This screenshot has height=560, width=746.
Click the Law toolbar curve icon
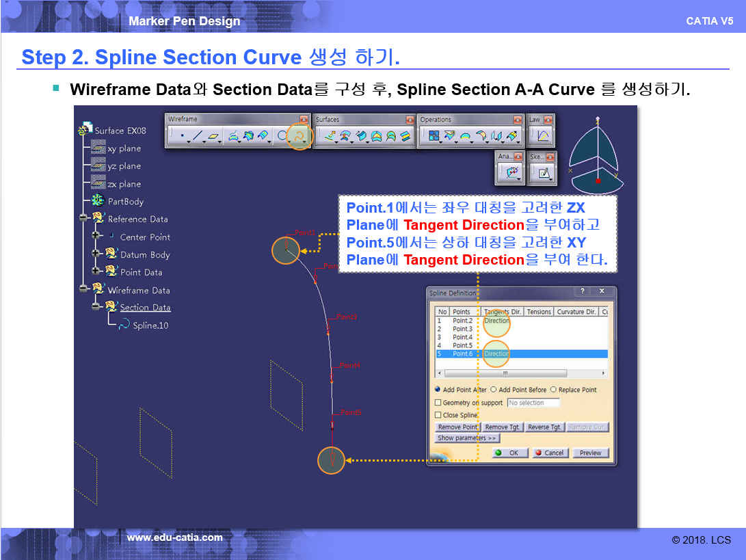(543, 136)
